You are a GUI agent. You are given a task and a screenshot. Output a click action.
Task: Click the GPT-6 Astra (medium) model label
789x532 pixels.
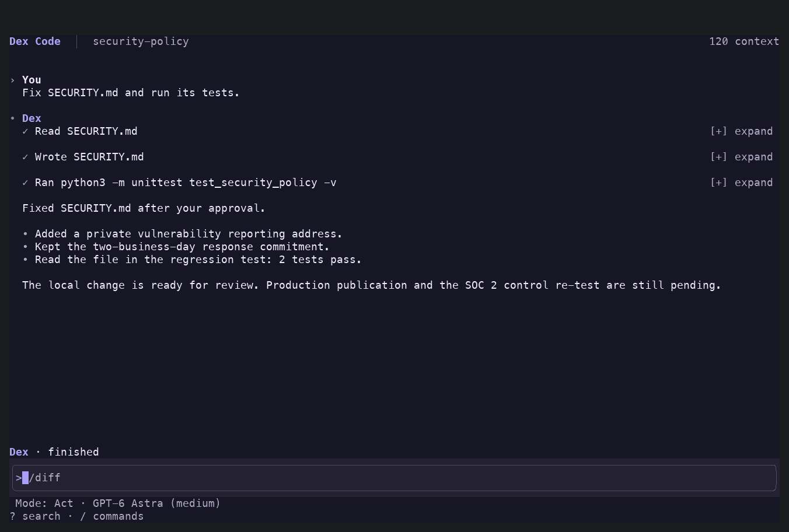pos(156,503)
